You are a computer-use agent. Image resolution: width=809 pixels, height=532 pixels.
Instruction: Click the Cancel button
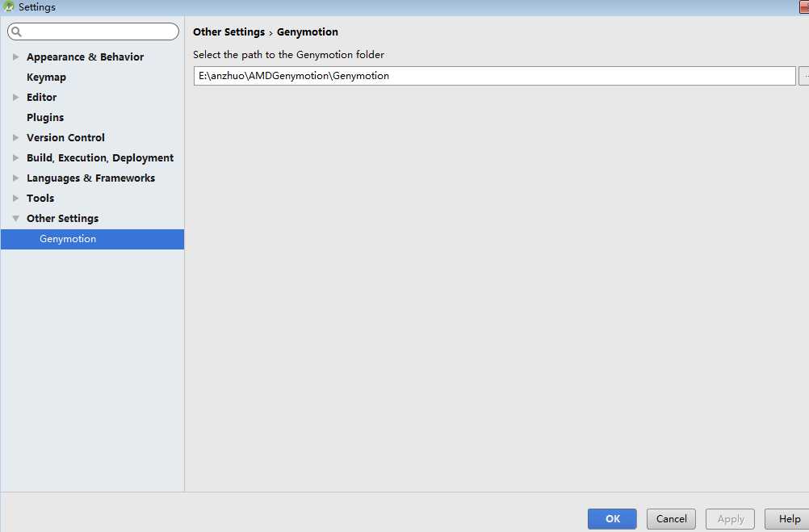pos(671,518)
